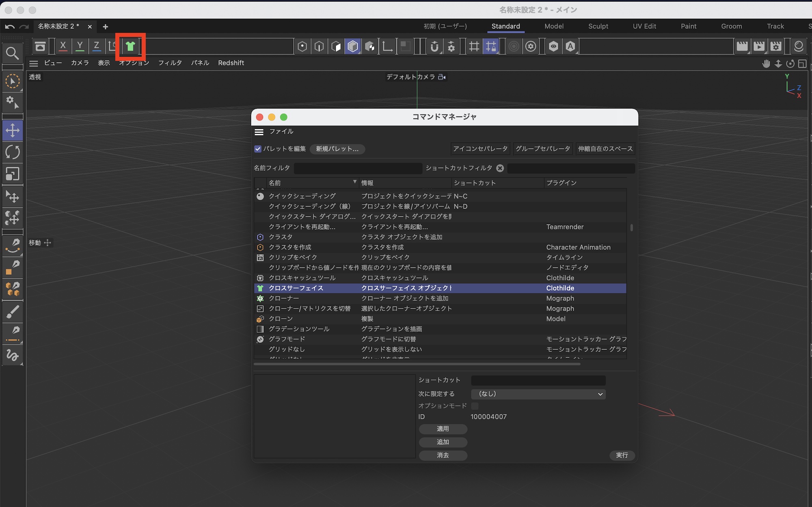Toggle Y axis lock
812x507 pixels.
pyautogui.click(x=80, y=46)
